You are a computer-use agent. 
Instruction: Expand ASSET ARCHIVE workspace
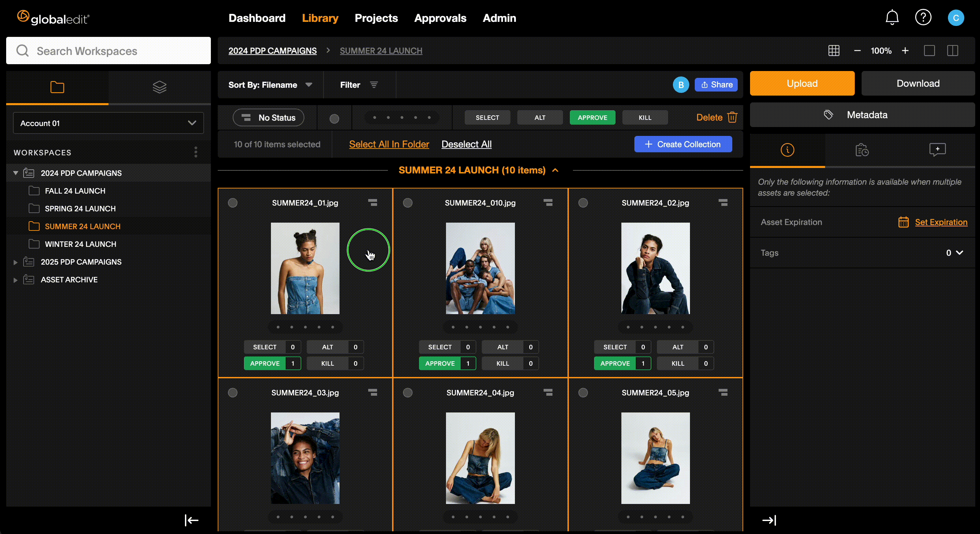[x=16, y=280]
